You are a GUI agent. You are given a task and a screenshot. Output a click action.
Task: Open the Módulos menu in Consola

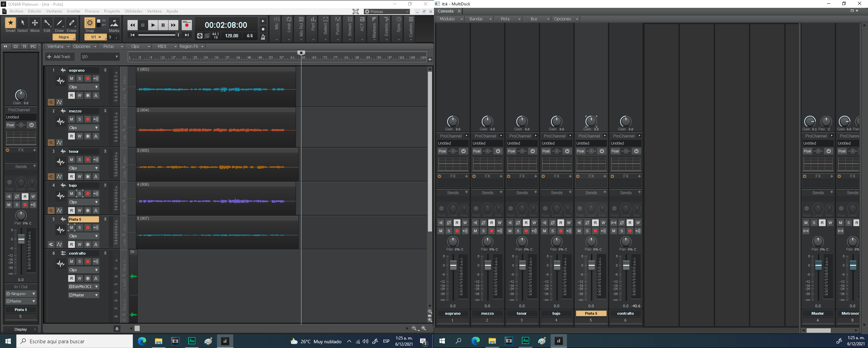coord(451,19)
